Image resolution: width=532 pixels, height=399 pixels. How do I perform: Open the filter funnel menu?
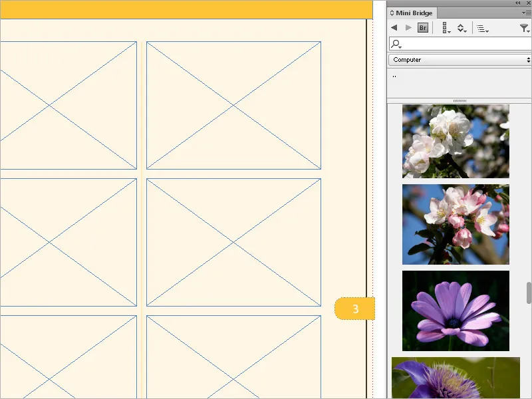[x=525, y=28]
